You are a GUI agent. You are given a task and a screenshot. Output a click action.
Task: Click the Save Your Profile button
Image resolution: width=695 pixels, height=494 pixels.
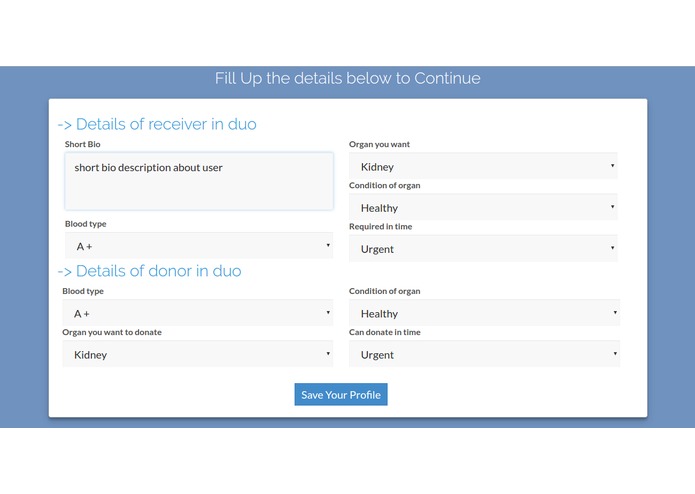[x=341, y=394]
